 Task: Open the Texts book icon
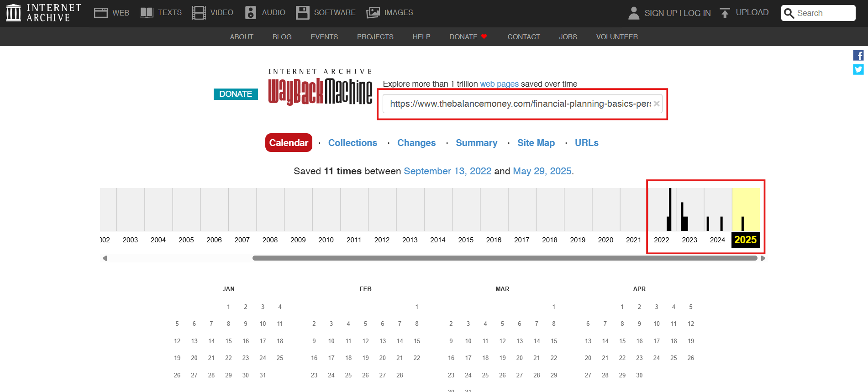146,13
